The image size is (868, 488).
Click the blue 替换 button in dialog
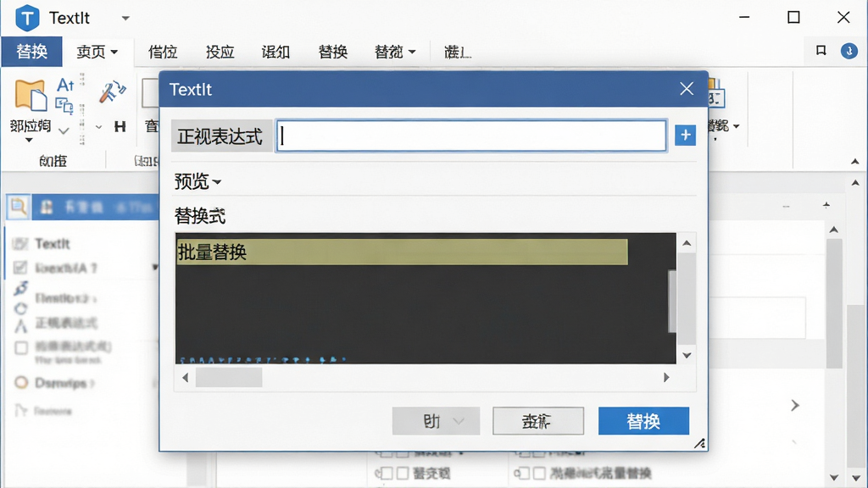click(643, 422)
